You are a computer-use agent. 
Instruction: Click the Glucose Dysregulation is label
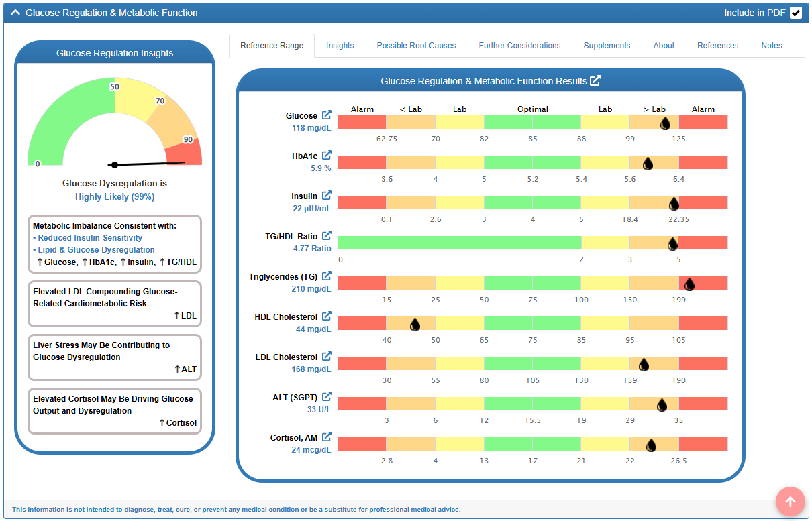pyautogui.click(x=115, y=184)
